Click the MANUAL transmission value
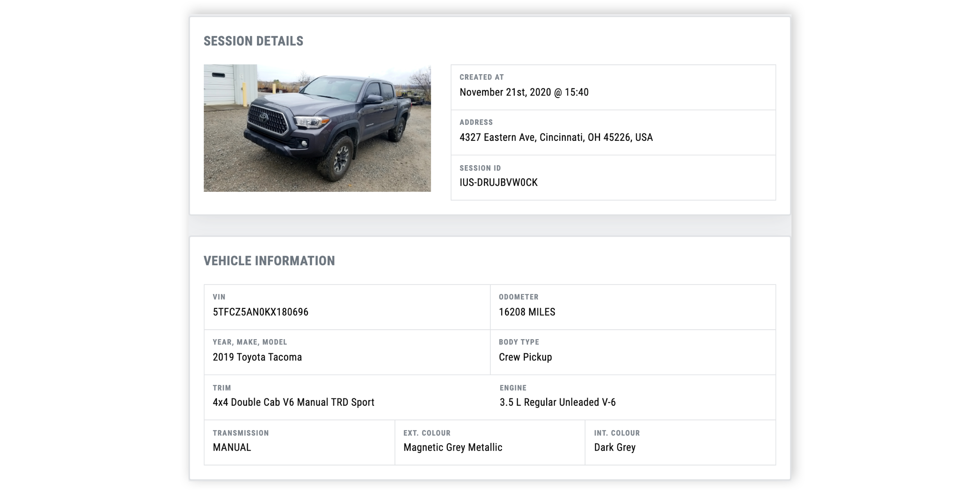Image resolution: width=980 pixels, height=491 pixels. [x=232, y=448]
